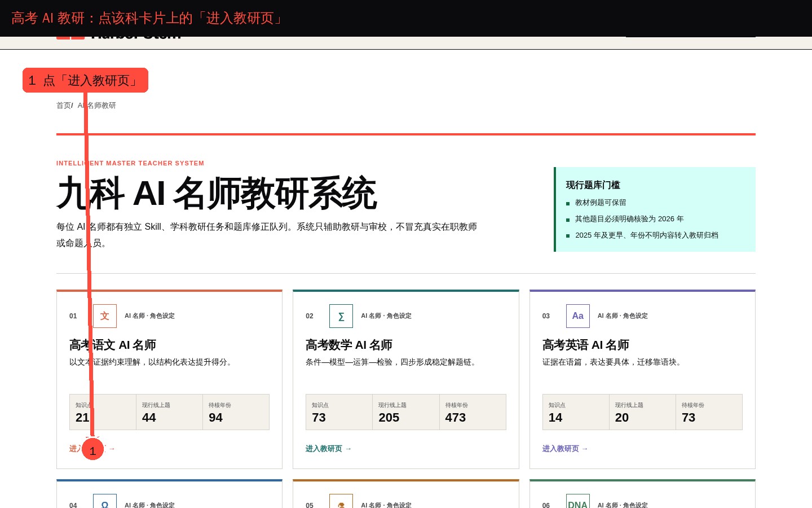Screen dimensions: 812x508
Task: Click the 文 icon on the Chinese card
Action: pos(105,316)
